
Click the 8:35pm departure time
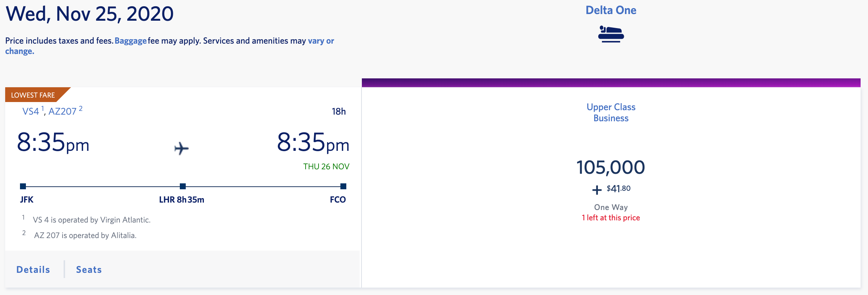(53, 143)
